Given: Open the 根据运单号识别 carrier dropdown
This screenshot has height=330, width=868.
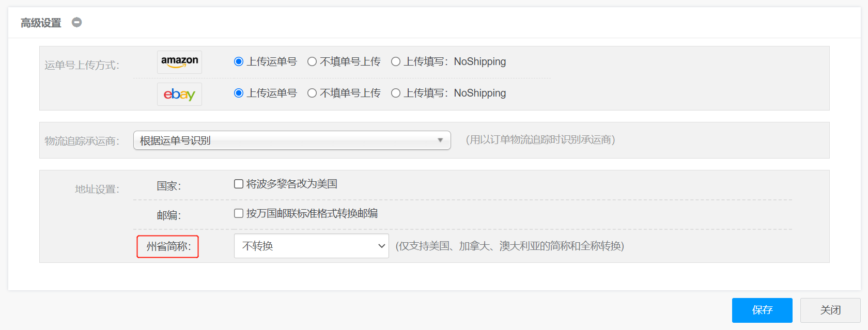Looking at the screenshot, I should (292, 140).
